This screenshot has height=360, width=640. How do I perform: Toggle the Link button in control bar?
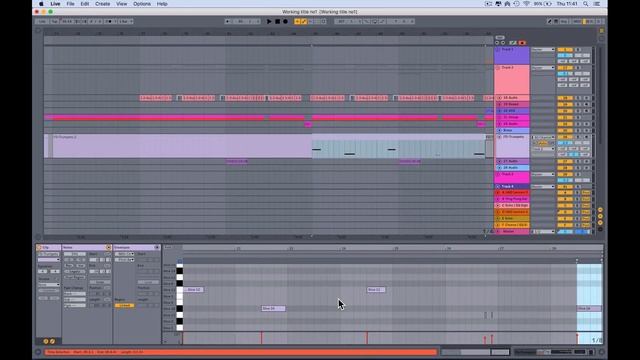pos(42,21)
